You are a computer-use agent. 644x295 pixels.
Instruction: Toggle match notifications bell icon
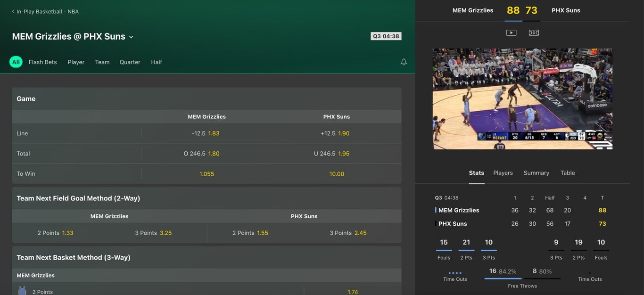404,62
